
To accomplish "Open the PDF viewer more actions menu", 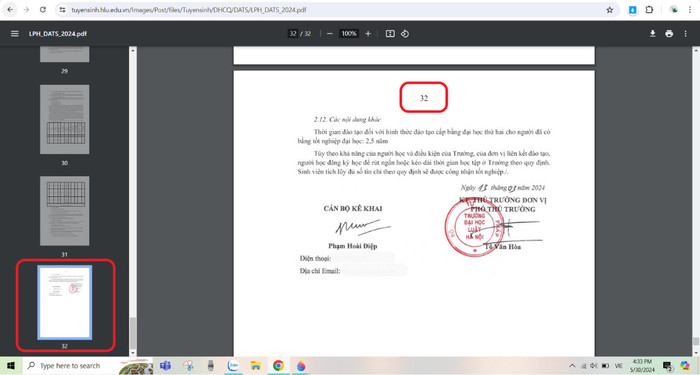I will [685, 34].
